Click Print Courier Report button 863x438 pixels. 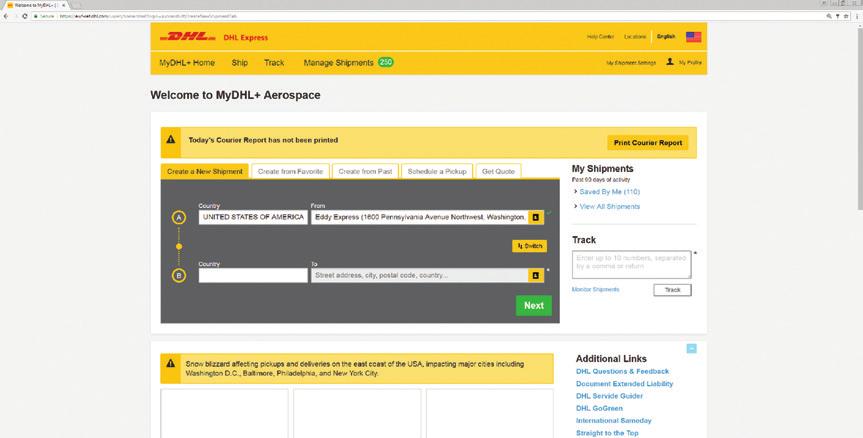(648, 143)
